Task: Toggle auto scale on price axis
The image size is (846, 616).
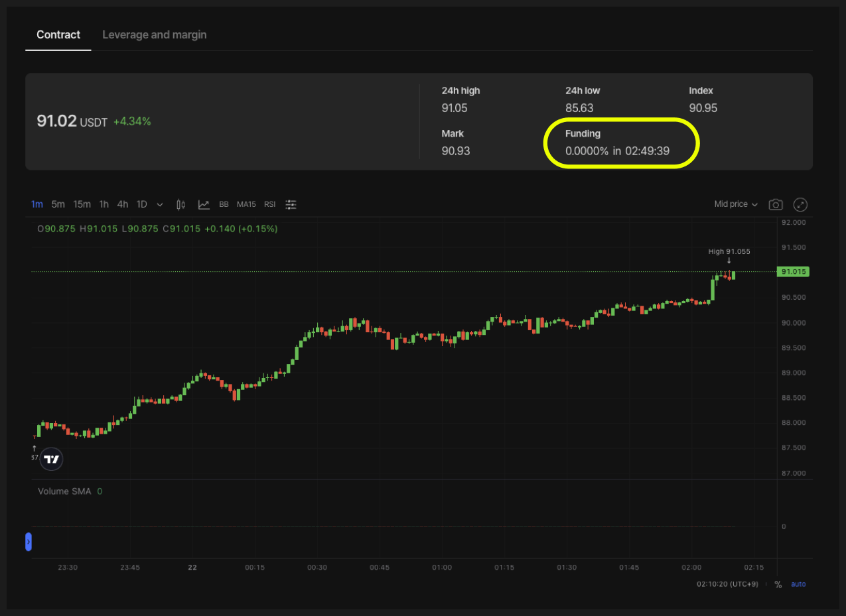Action: click(x=798, y=584)
